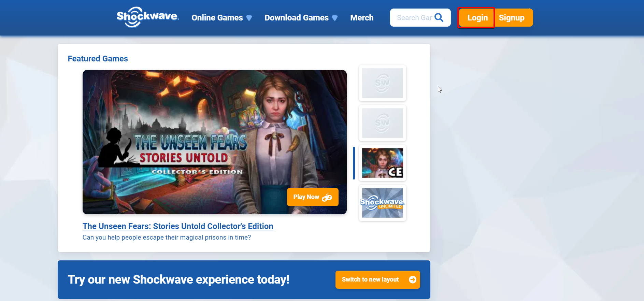Expand the Download Games dropdown arrow
The image size is (644, 301).
click(335, 18)
